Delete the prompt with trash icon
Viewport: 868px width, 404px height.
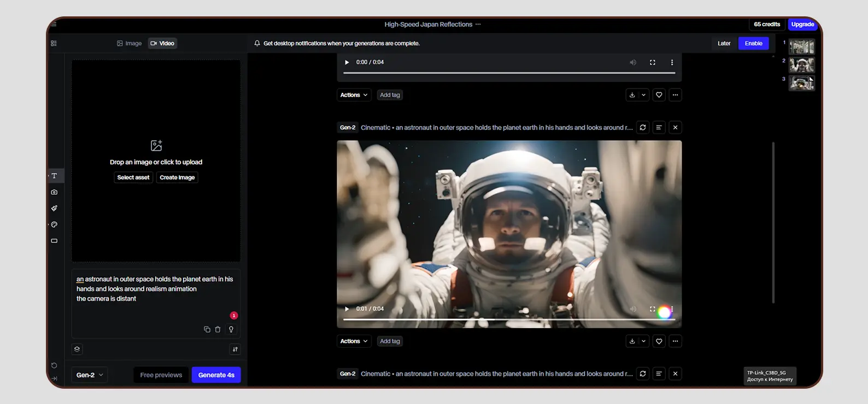point(218,329)
